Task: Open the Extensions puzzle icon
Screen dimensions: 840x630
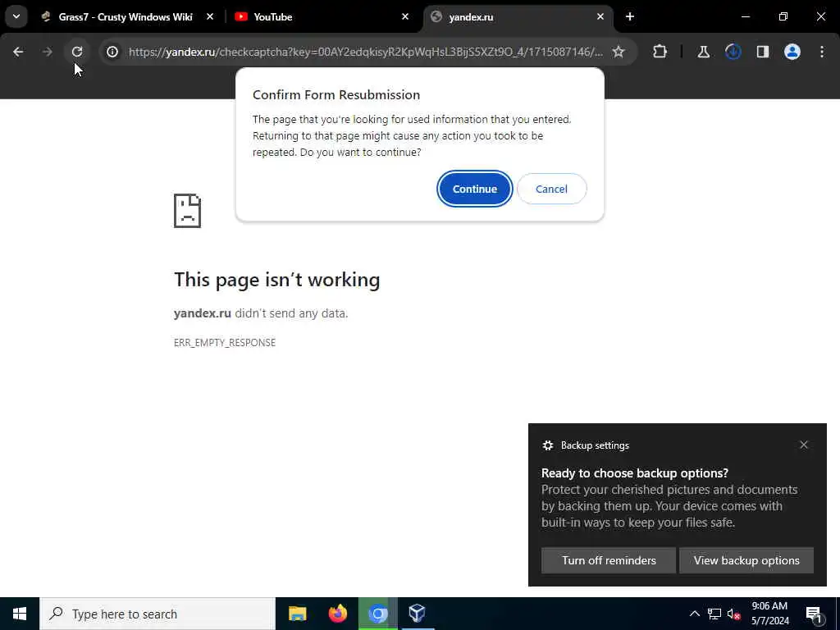Action: 660,52
